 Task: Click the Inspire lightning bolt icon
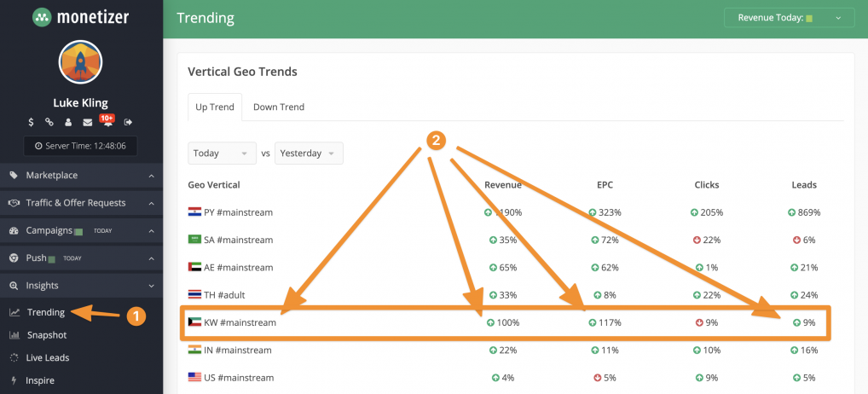click(14, 380)
